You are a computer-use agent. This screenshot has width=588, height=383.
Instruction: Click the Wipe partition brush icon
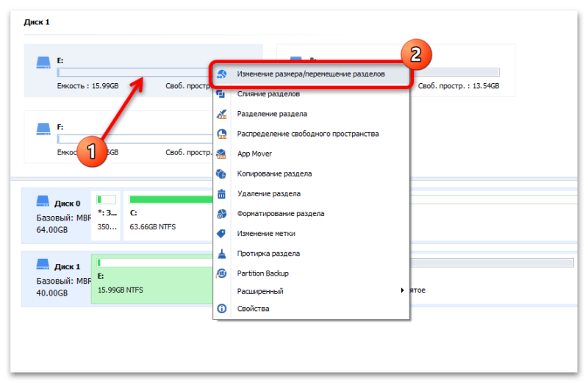[222, 254]
